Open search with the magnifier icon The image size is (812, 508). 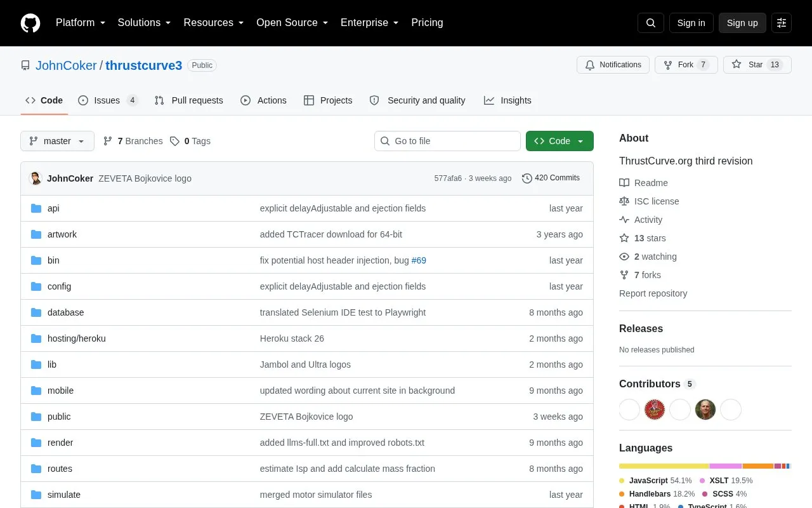(651, 23)
